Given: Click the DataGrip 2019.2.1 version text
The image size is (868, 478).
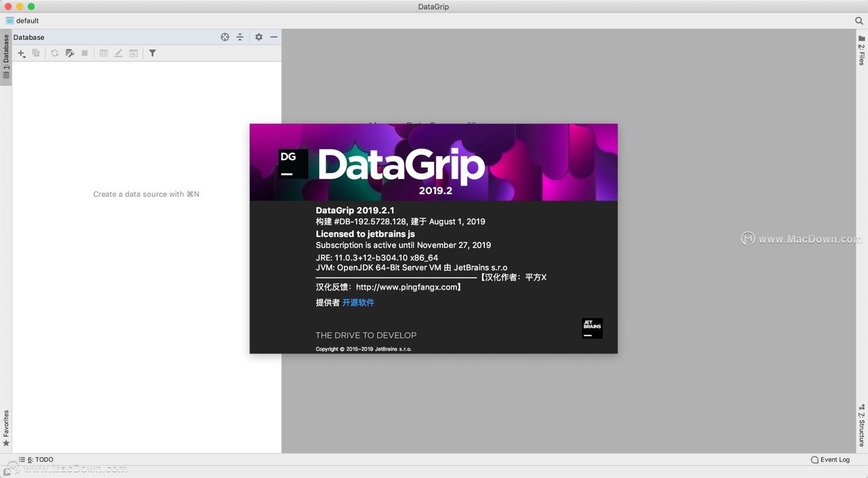Looking at the screenshot, I should point(355,211).
